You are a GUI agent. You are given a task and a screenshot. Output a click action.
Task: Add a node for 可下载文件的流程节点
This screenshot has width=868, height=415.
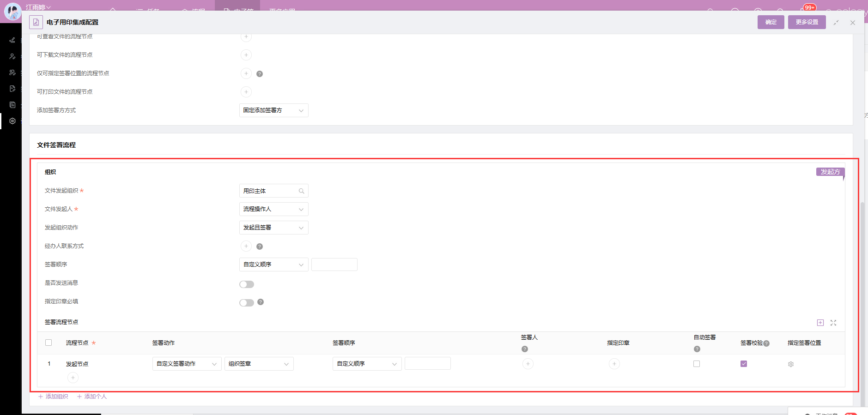(x=246, y=55)
